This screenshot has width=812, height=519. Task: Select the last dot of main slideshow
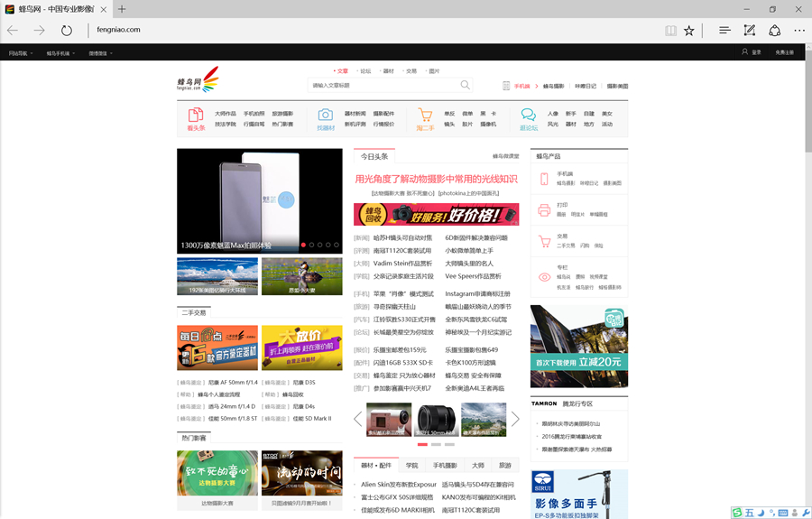coord(337,245)
